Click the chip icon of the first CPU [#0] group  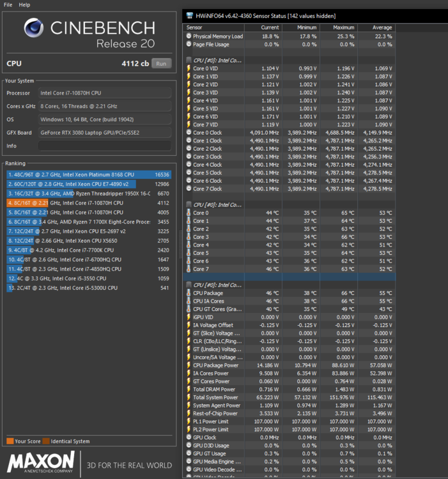tap(189, 60)
